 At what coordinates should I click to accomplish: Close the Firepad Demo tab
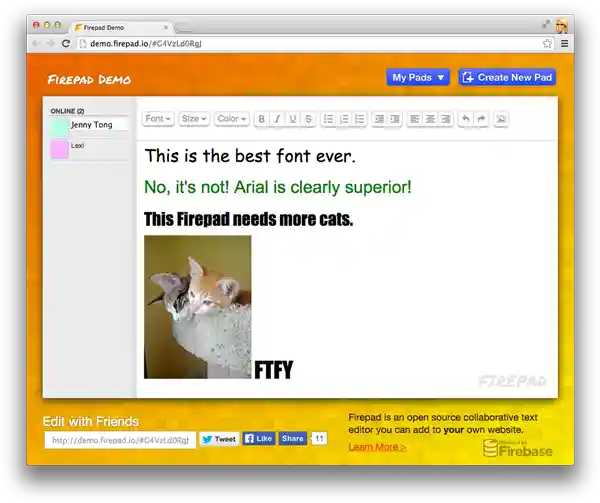(x=166, y=28)
